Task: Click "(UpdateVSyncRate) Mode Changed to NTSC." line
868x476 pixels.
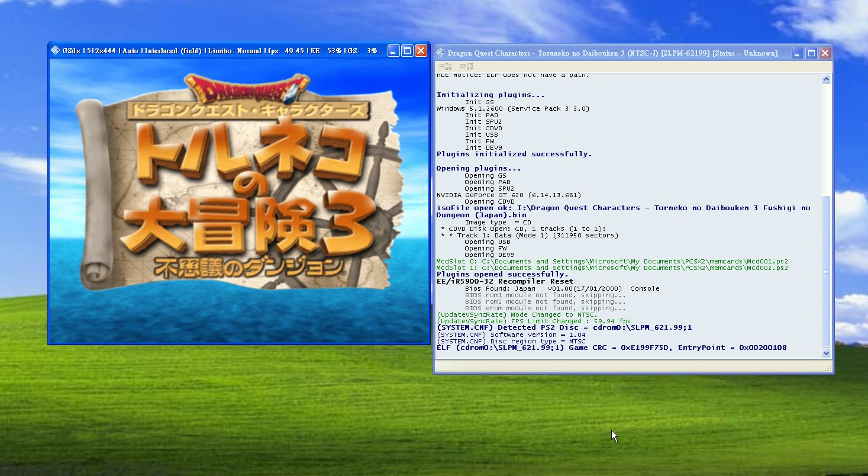Action: 517,315
